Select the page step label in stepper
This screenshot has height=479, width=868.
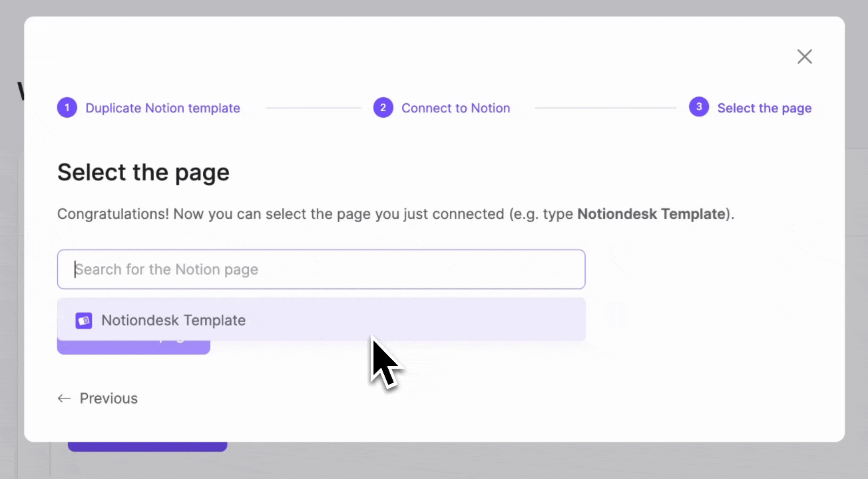coord(764,108)
